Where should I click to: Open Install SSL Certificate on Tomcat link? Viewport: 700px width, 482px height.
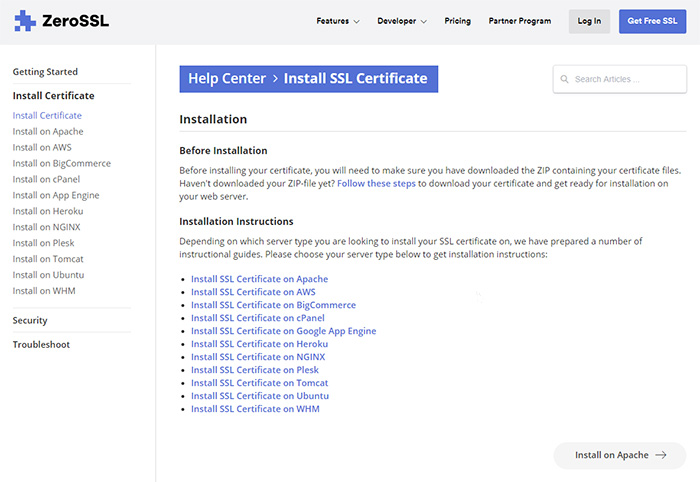(x=259, y=383)
